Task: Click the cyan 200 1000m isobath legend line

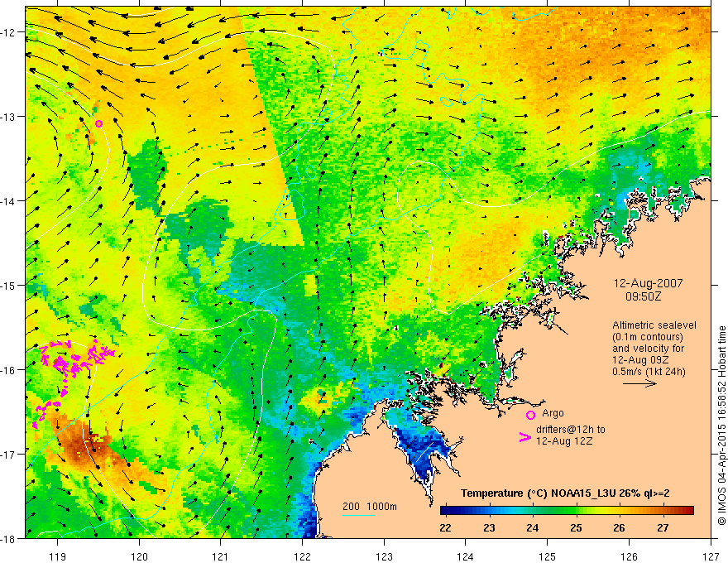Action: [359, 515]
